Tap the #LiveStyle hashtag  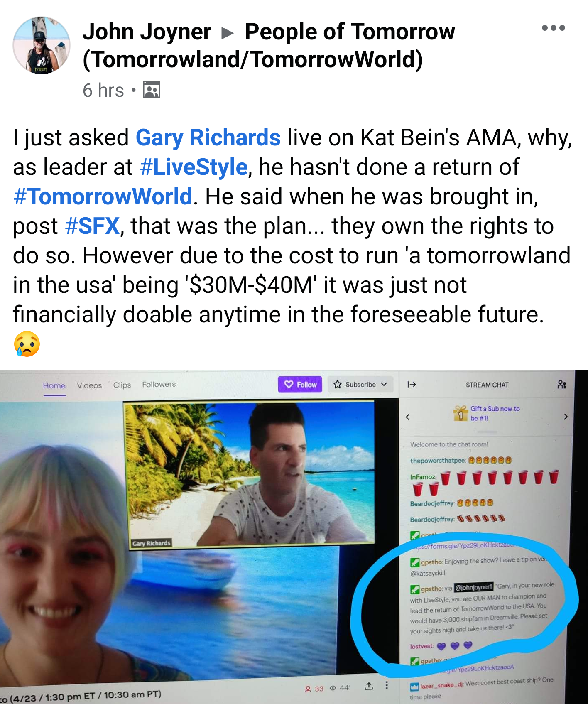click(194, 167)
